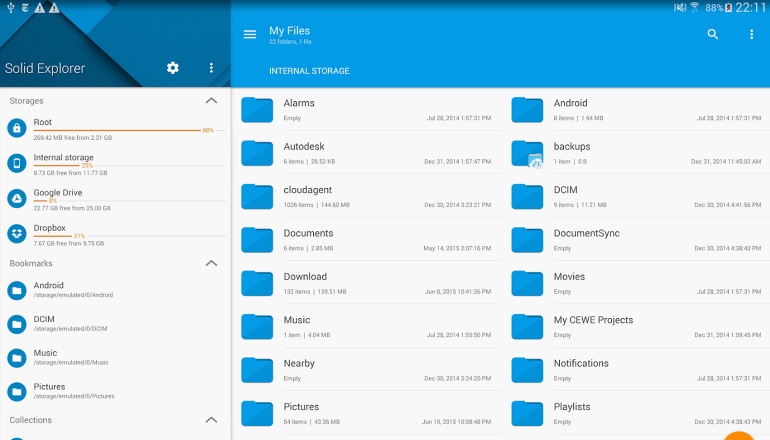Open the Documents folder icon
Viewport: 770px width, 440px height.
(257, 240)
